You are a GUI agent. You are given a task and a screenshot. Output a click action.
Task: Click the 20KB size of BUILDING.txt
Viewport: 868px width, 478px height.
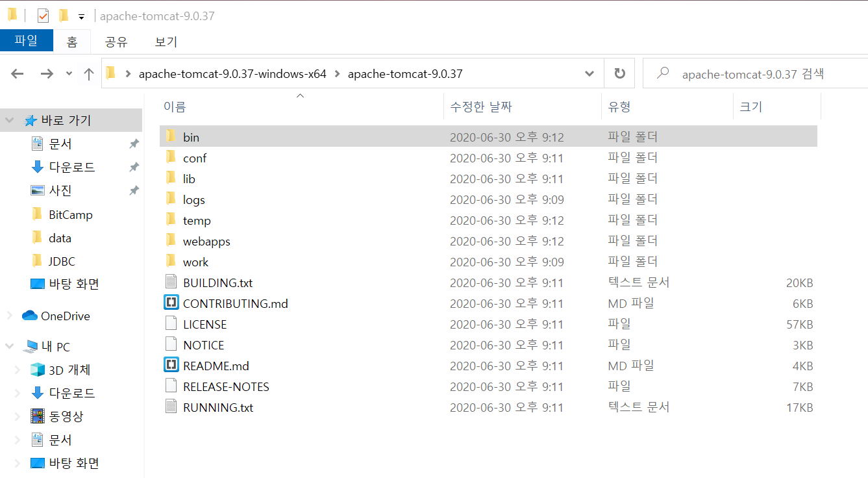tap(799, 283)
